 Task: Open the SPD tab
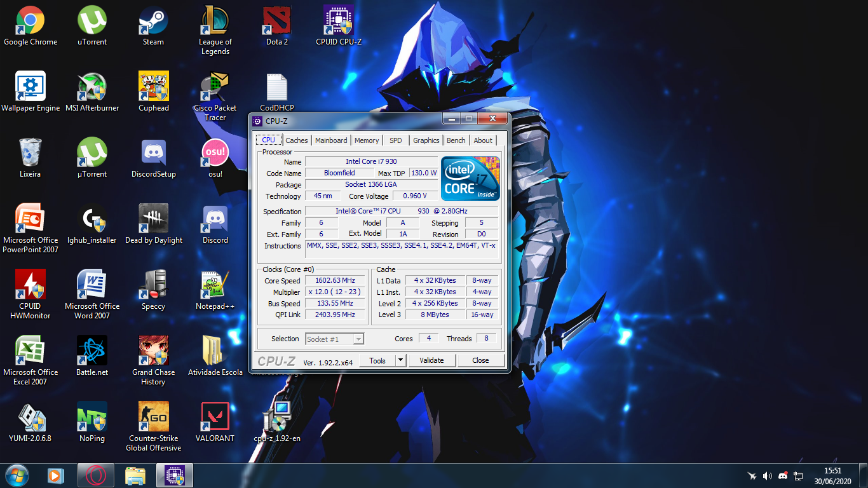(x=396, y=140)
